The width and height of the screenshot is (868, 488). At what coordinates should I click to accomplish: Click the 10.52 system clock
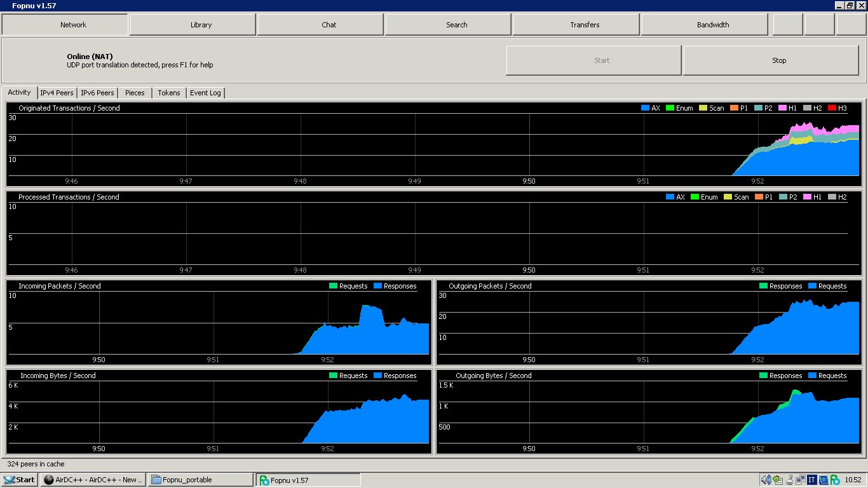coord(853,480)
